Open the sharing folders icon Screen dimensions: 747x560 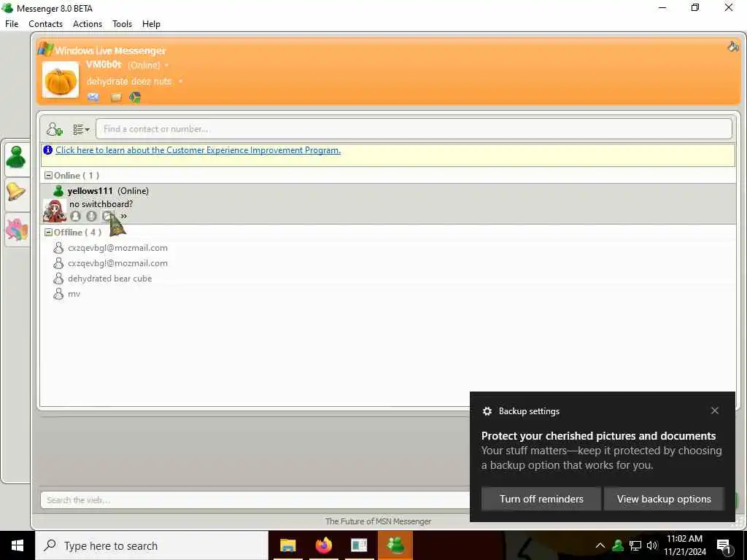[x=116, y=98]
